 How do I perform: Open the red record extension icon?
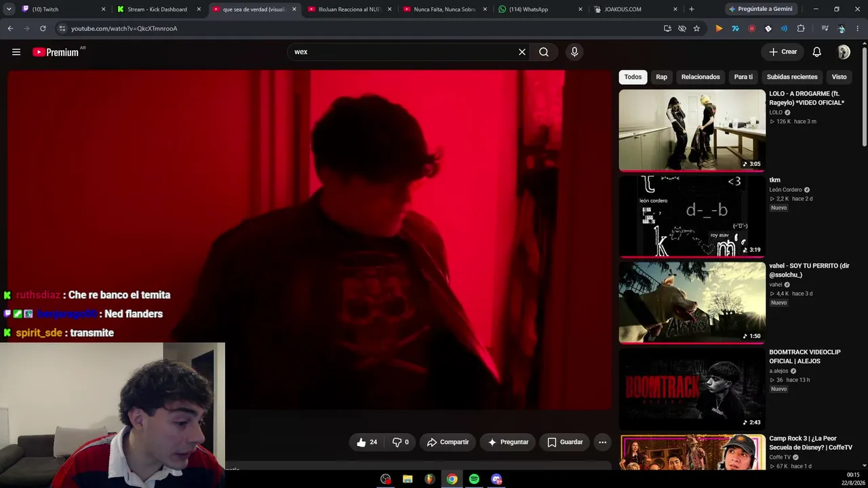coord(751,28)
